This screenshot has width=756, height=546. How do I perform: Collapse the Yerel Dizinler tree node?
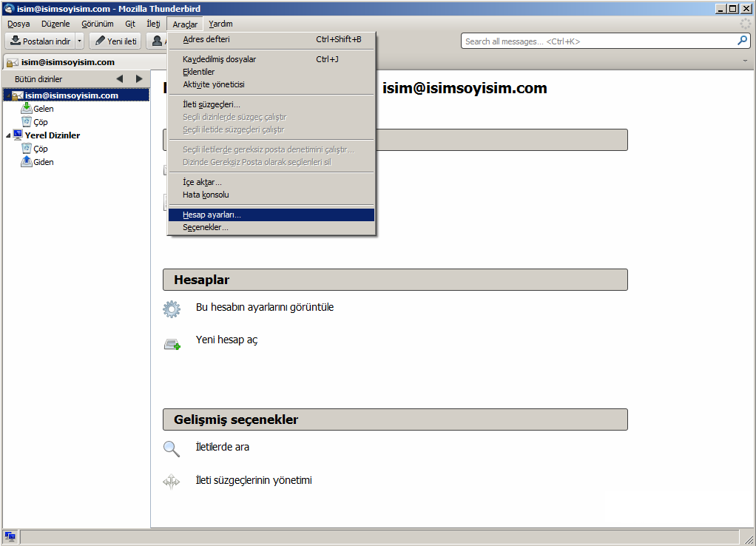coord(8,135)
